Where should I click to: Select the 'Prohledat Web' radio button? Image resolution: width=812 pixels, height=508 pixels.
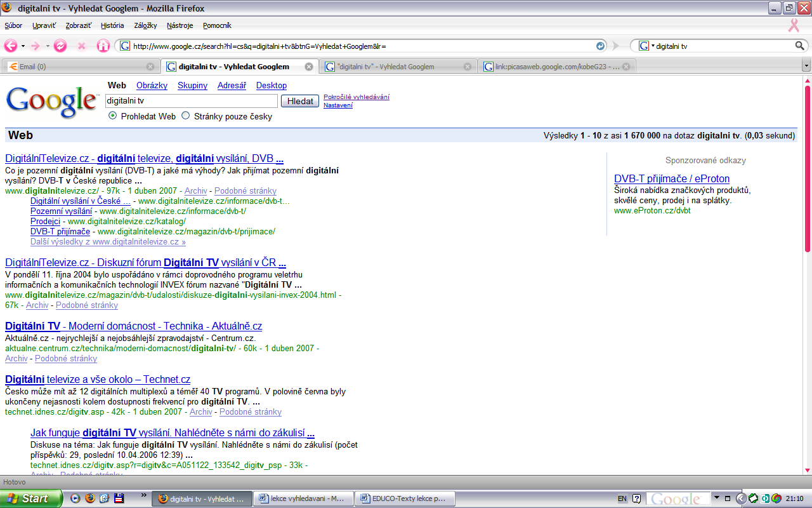pos(112,116)
